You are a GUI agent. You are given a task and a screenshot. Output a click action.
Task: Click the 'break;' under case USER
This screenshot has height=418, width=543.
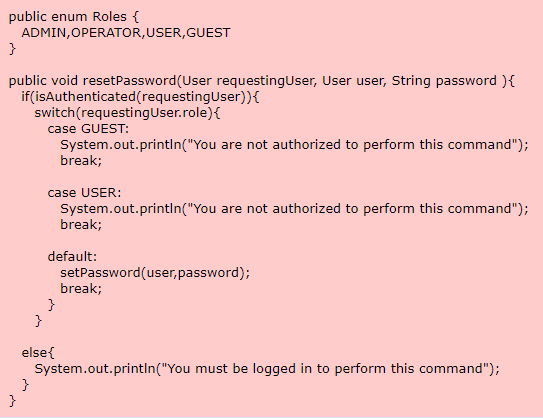81,225
